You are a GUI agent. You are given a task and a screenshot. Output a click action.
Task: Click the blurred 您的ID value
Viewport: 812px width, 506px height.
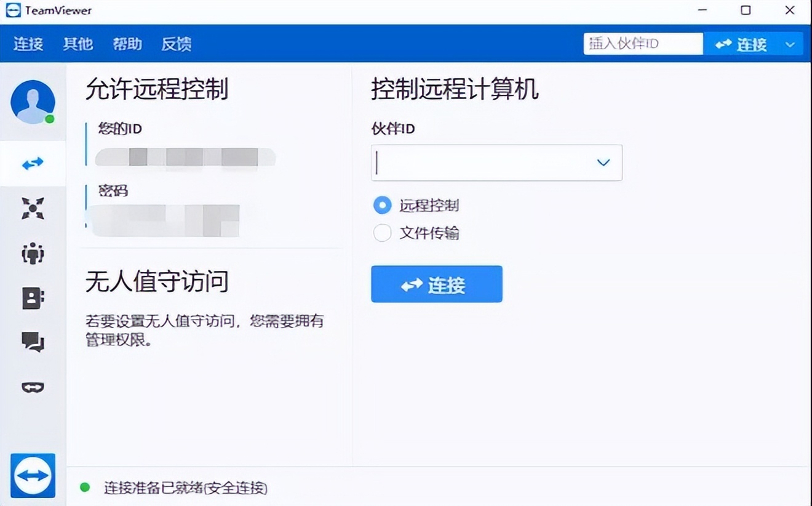tap(185, 158)
